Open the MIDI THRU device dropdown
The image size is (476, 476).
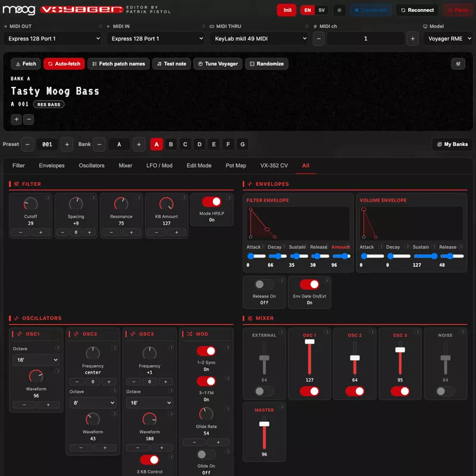click(259, 39)
